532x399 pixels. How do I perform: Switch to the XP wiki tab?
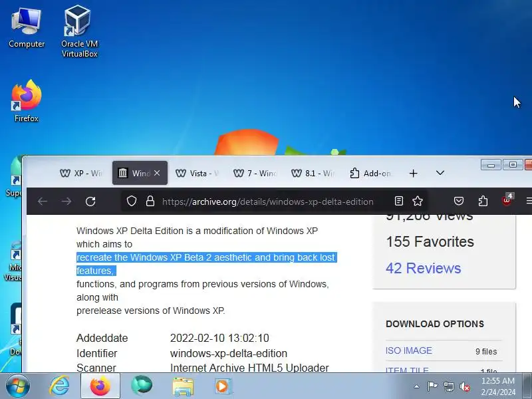pos(81,174)
